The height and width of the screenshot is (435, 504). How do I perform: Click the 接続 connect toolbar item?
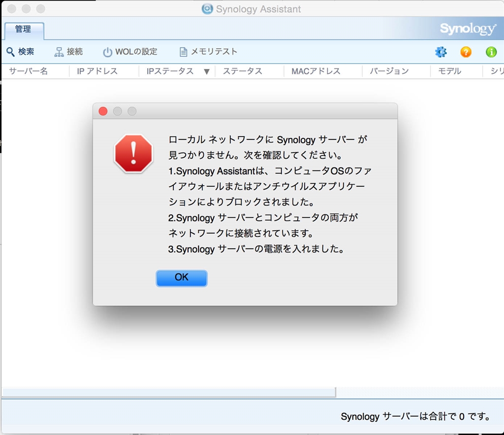68,52
